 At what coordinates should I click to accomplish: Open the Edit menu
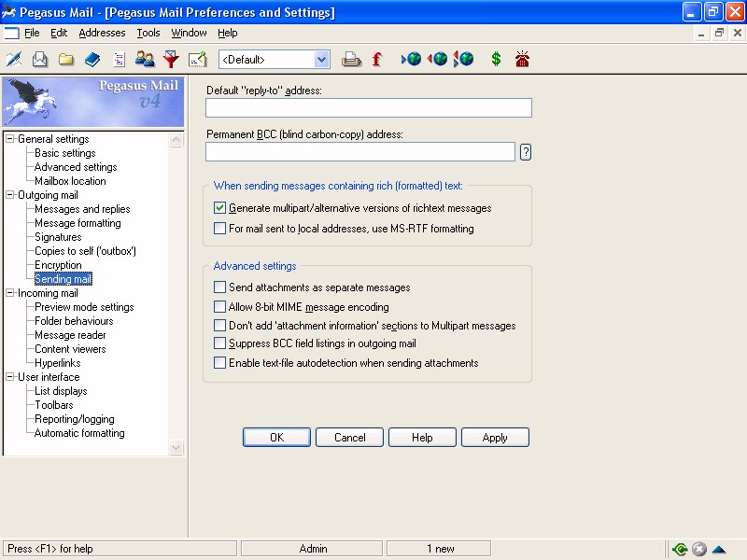point(59,33)
